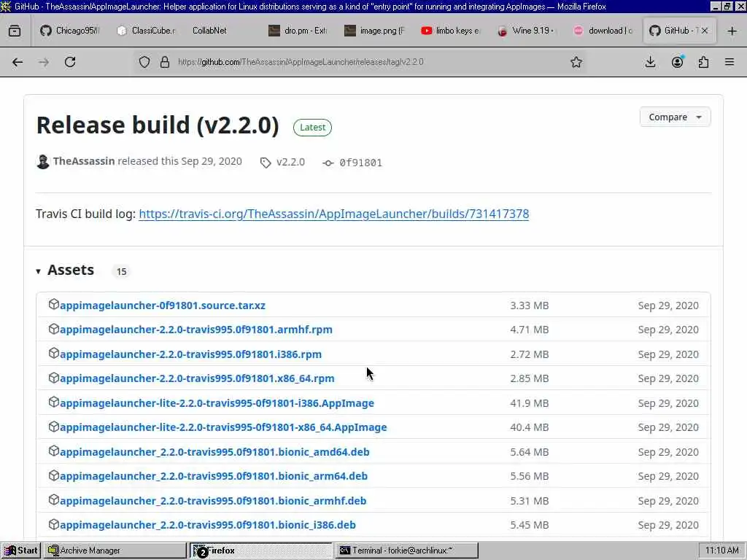This screenshot has height=560, width=747.
Task: Close the active GitHub tab
Action: [x=705, y=31]
